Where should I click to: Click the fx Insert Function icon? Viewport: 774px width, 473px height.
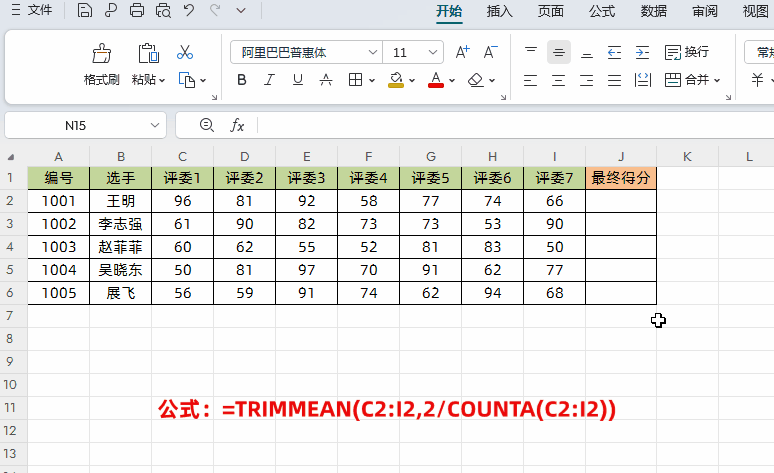click(x=237, y=125)
